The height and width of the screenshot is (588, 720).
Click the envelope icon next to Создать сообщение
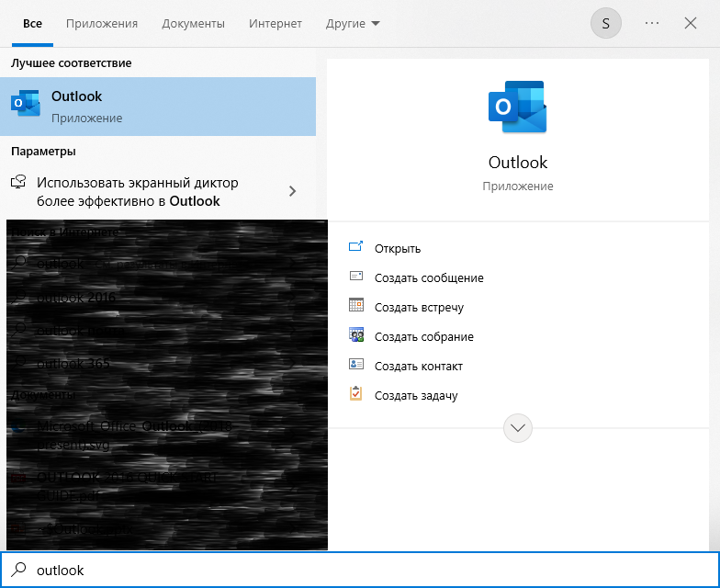[x=356, y=276]
